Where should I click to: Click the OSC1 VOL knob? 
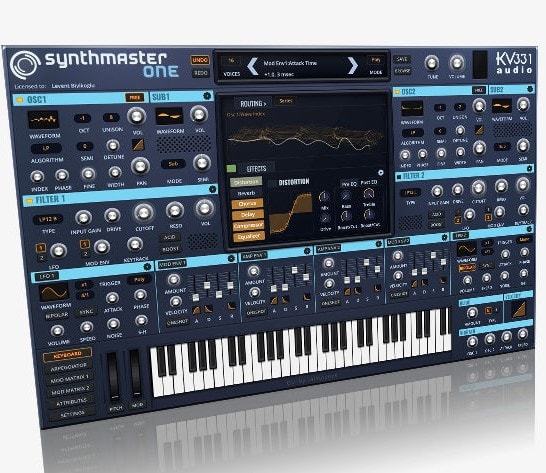136,116
